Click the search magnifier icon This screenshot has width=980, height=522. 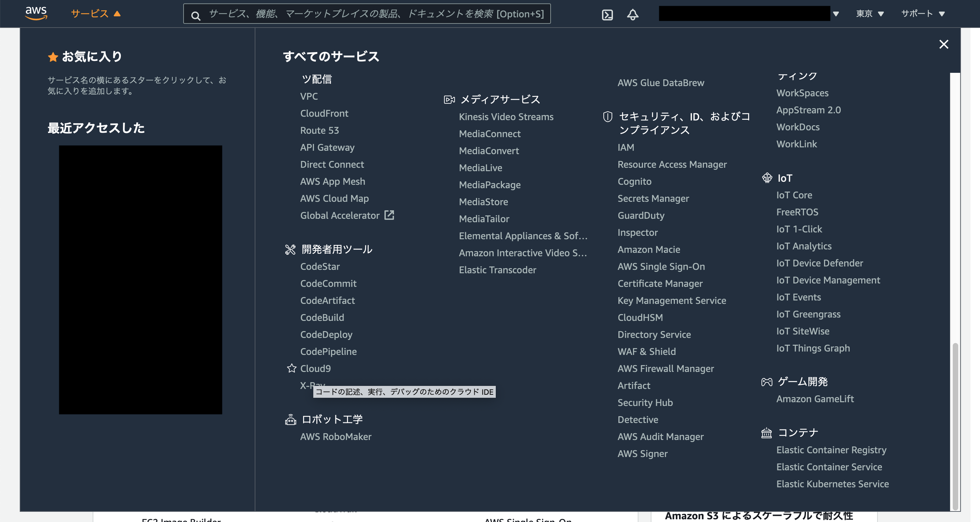[195, 15]
